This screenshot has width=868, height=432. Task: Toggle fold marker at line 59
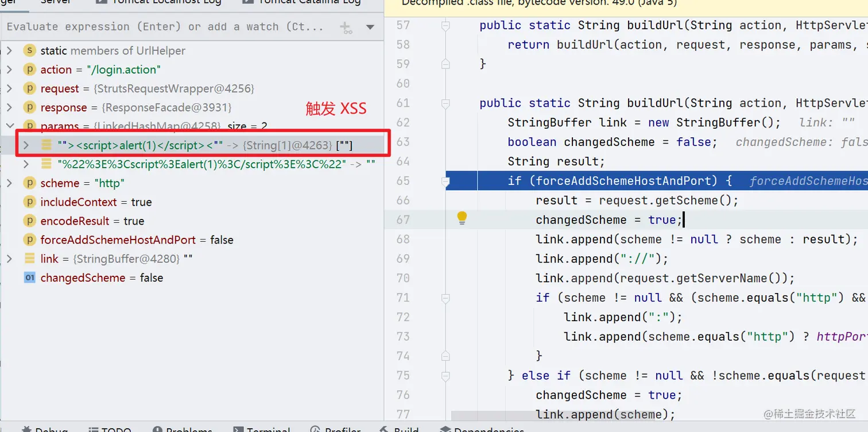tap(445, 64)
